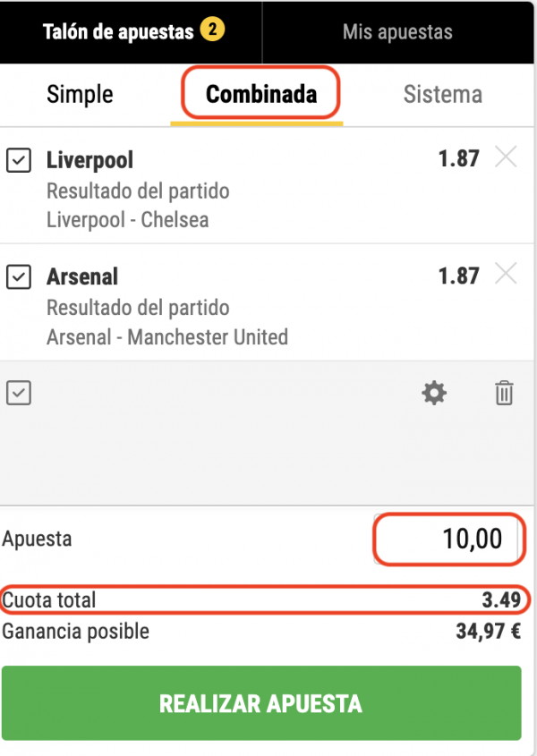
Task: Click the Liverpool 1.87 odds value
Action: point(458,159)
